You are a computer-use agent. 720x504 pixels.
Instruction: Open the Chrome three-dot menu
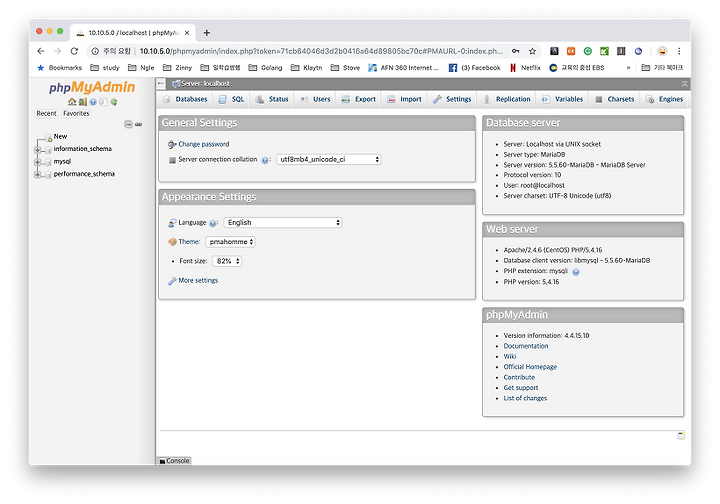679,51
